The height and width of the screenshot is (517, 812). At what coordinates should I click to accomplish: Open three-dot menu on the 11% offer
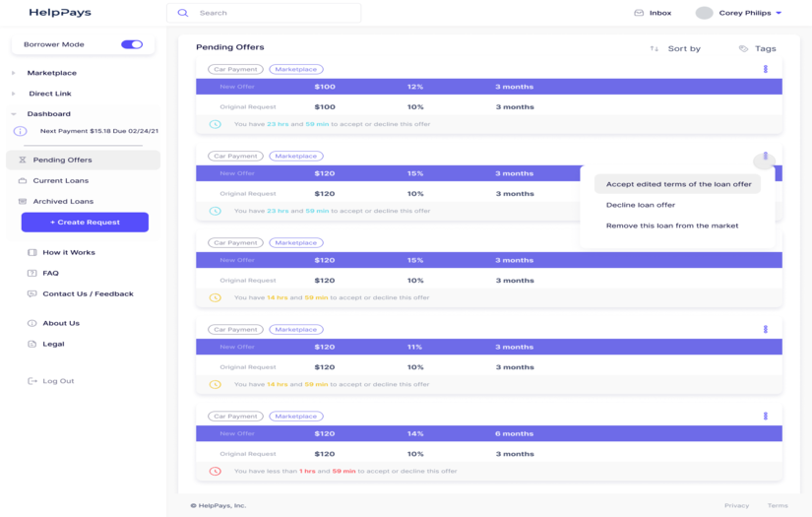click(765, 330)
